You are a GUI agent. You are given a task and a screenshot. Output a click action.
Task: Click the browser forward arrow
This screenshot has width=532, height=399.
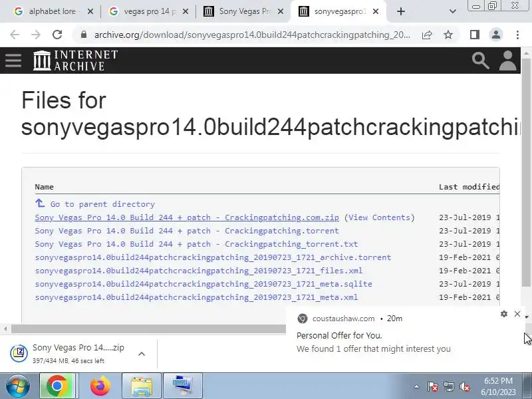tap(36, 35)
